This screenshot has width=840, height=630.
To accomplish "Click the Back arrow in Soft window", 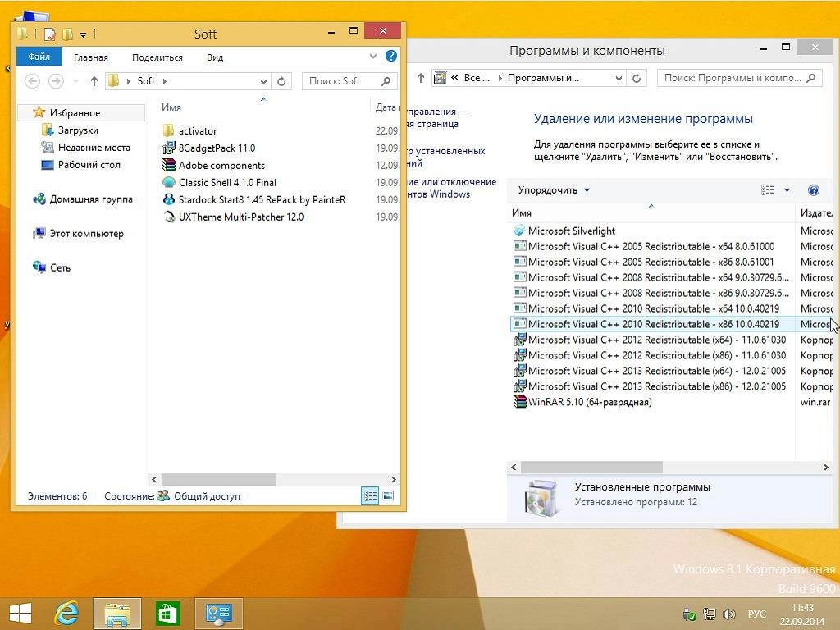I will coord(32,81).
